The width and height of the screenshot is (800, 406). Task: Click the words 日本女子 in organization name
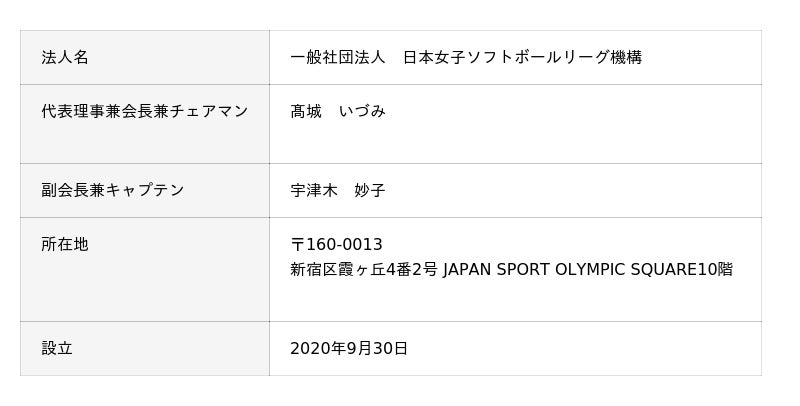[x=434, y=57]
